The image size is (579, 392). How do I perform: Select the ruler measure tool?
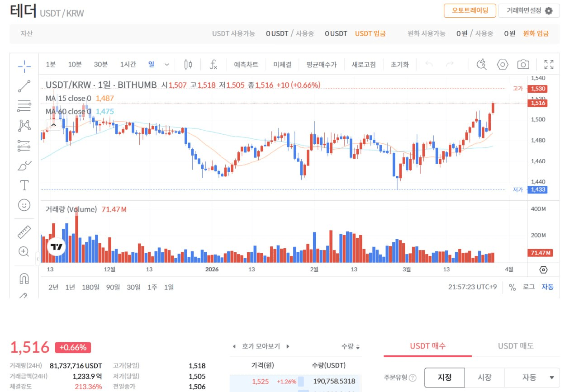click(x=24, y=232)
